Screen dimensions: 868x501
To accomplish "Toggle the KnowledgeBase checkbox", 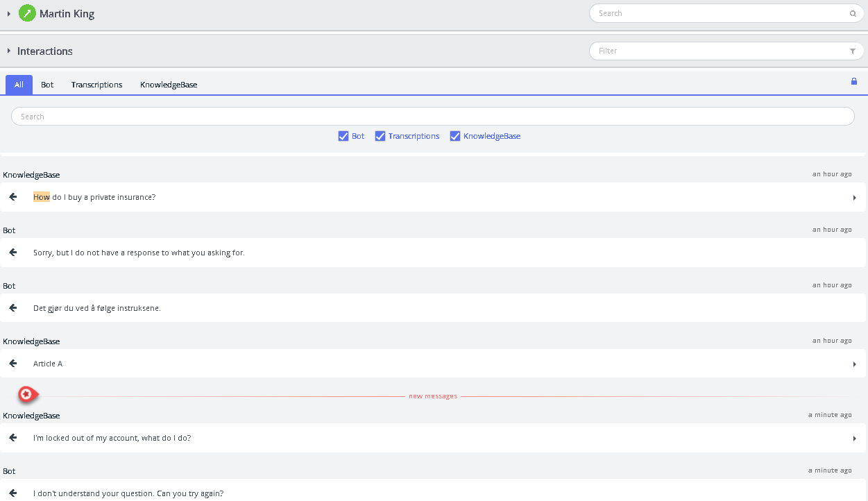I will (455, 136).
